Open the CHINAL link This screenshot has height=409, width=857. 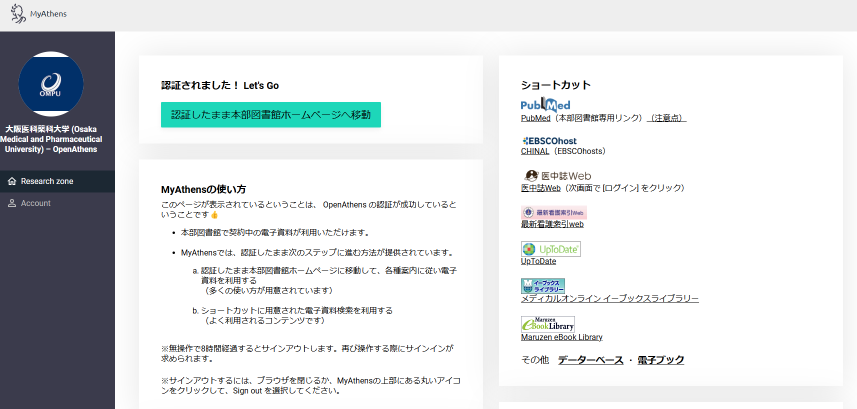pyautogui.click(x=535, y=151)
